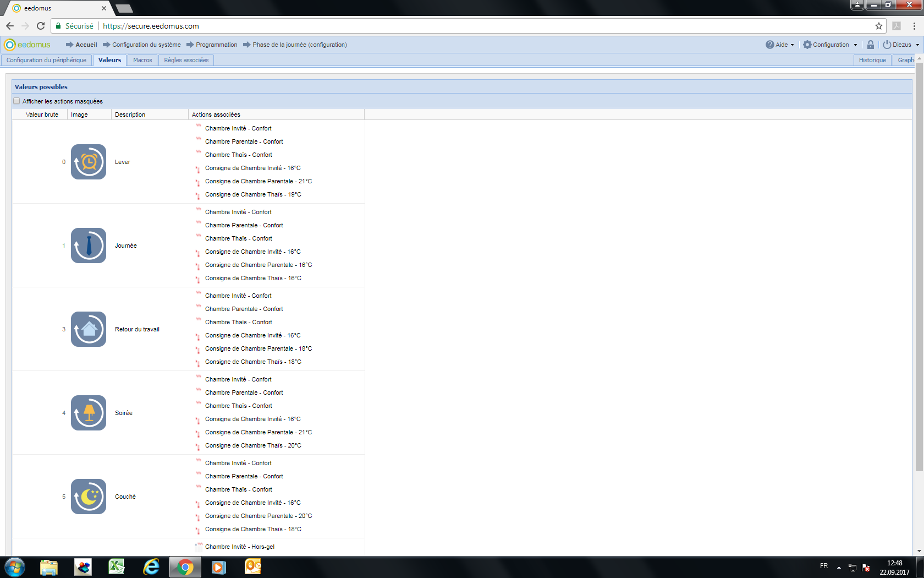This screenshot has height=578, width=924.
Task: Click the Historique button
Action: point(872,60)
